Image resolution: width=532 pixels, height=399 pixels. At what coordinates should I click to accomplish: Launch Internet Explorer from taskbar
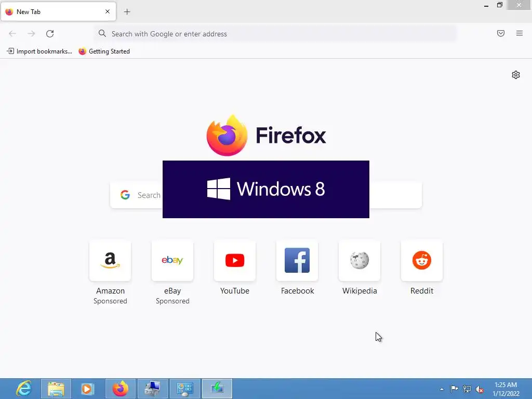pos(24,389)
